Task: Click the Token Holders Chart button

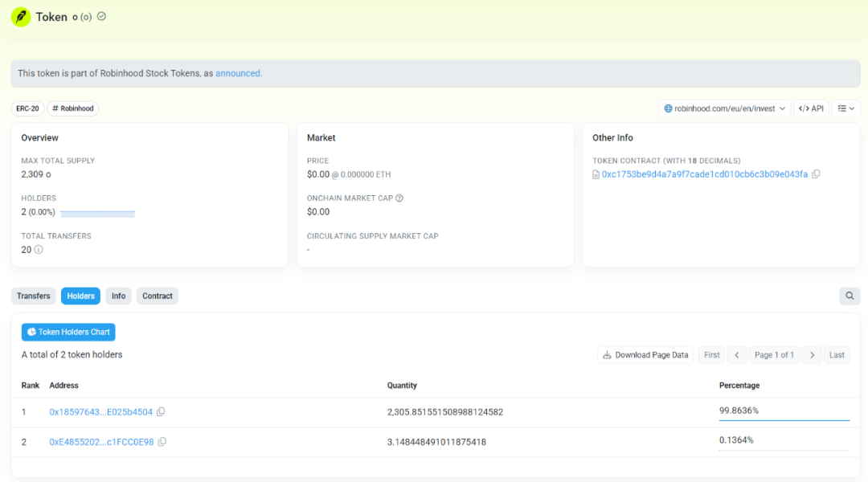Action: click(x=68, y=332)
